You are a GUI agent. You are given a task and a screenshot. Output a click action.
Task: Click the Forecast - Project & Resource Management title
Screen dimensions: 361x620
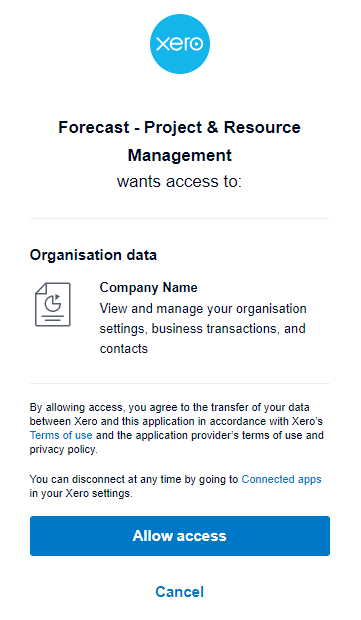(180, 141)
